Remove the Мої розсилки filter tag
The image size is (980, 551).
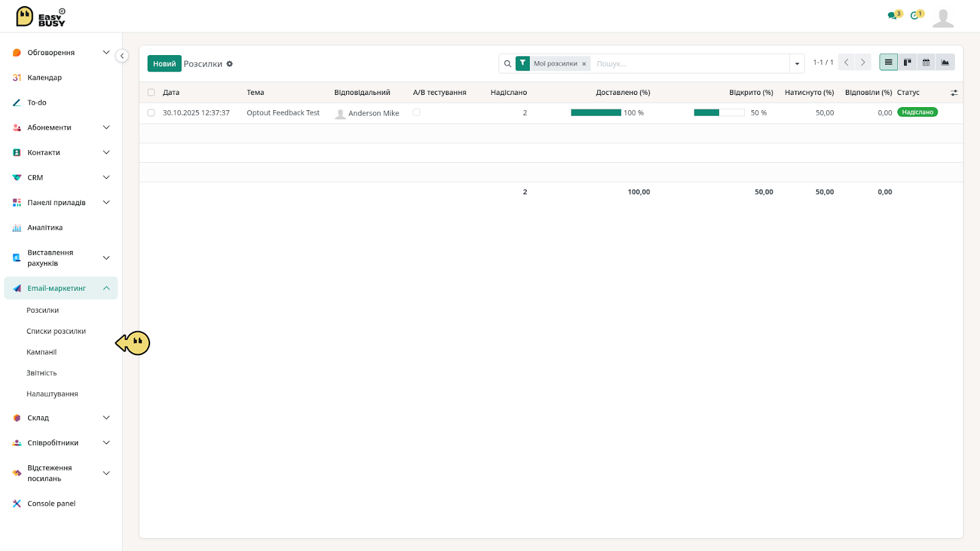coord(584,64)
